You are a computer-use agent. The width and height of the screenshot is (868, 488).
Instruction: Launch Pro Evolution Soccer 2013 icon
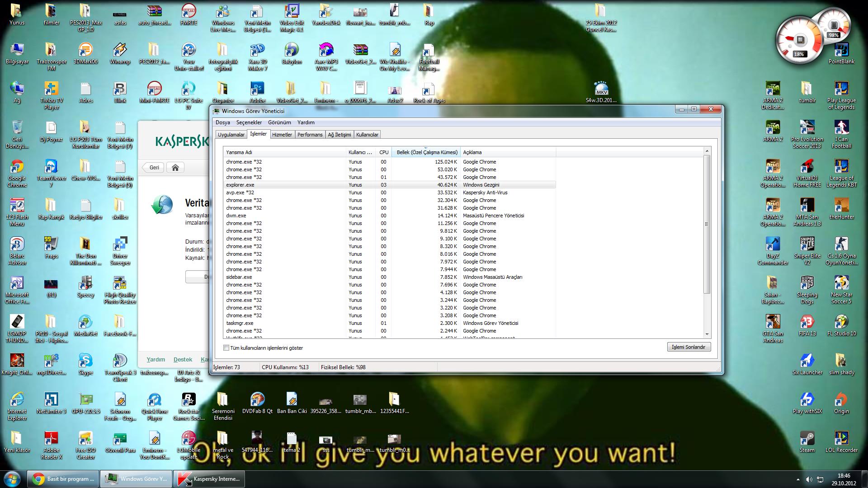coord(807,134)
